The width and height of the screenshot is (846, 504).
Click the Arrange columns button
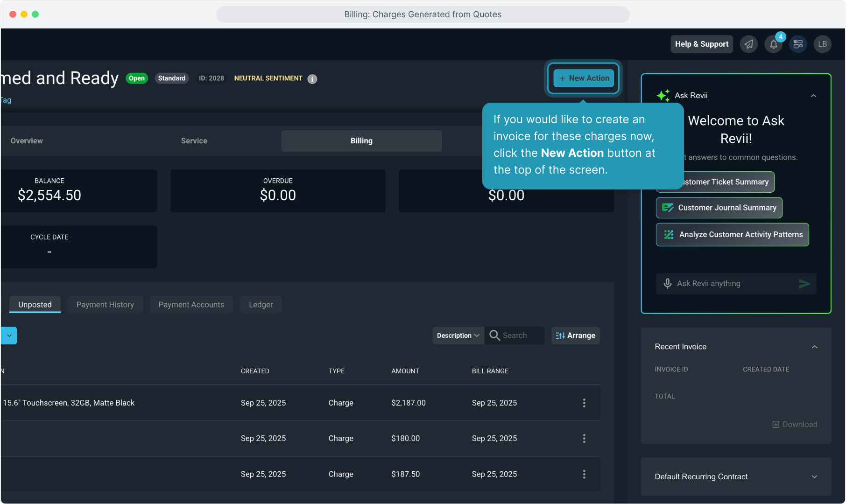(x=575, y=336)
